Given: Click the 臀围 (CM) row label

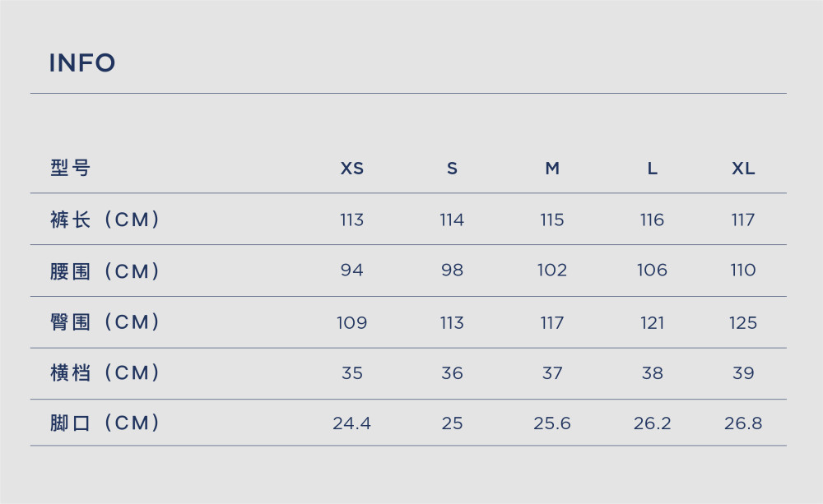Looking at the screenshot, I should pyautogui.click(x=105, y=322).
